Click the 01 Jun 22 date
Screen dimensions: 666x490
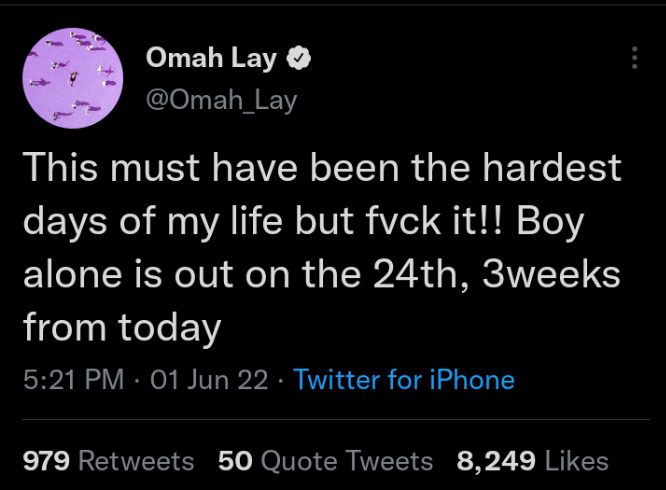click(209, 379)
